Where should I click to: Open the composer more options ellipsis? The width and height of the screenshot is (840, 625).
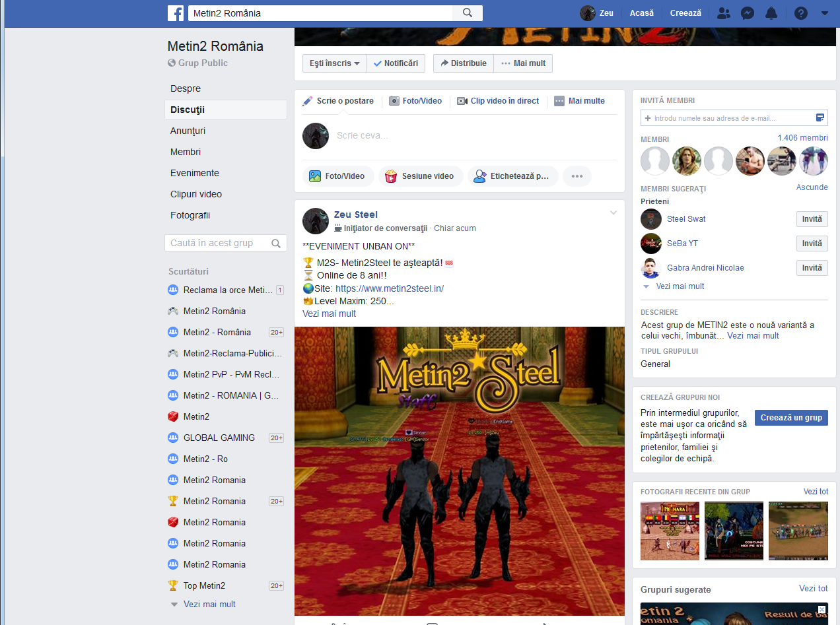pyautogui.click(x=577, y=176)
